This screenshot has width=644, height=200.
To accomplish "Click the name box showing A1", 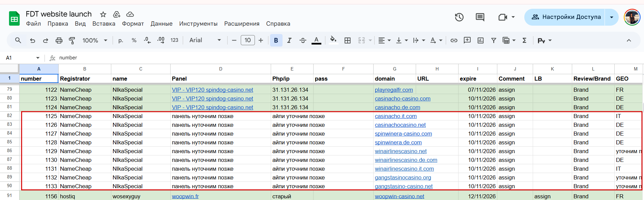I will (x=22, y=58).
